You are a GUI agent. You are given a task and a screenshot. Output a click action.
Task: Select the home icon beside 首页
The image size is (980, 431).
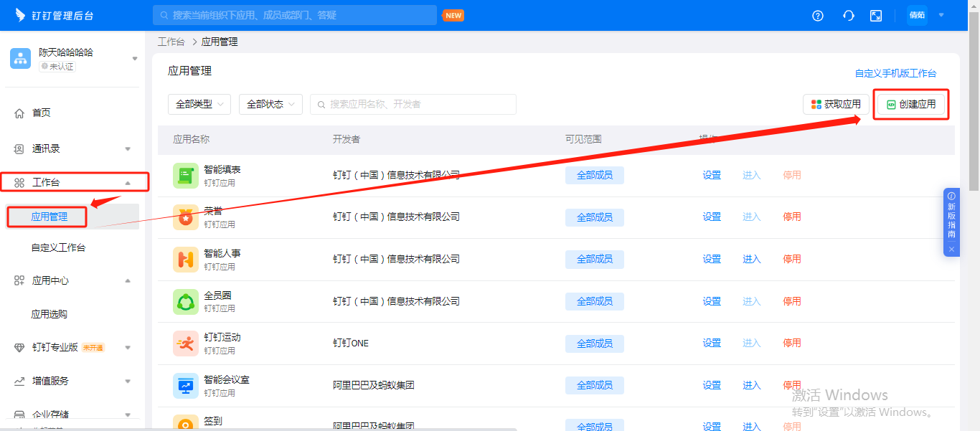(19, 113)
